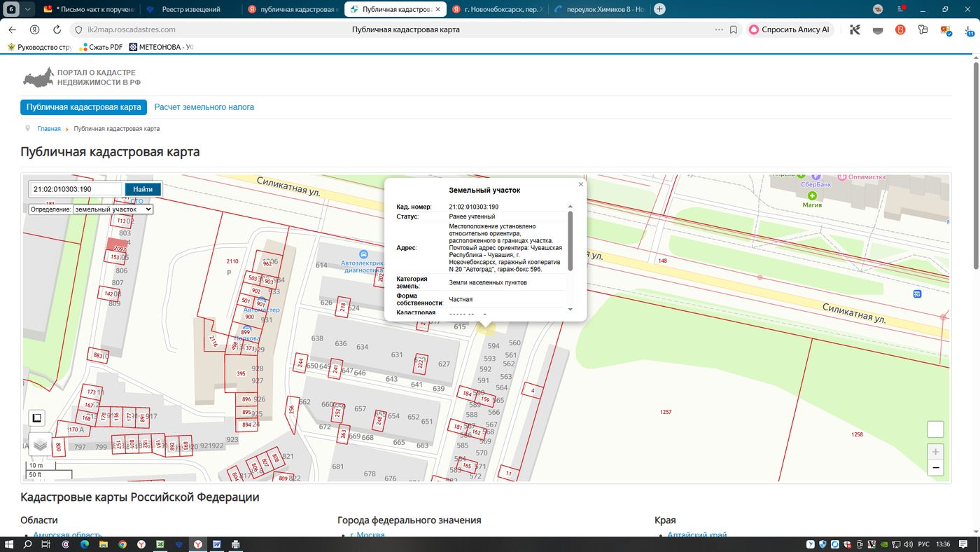Click the measurement ruler tool on the map
Screen dimensions: 980x552
(x=37, y=418)
